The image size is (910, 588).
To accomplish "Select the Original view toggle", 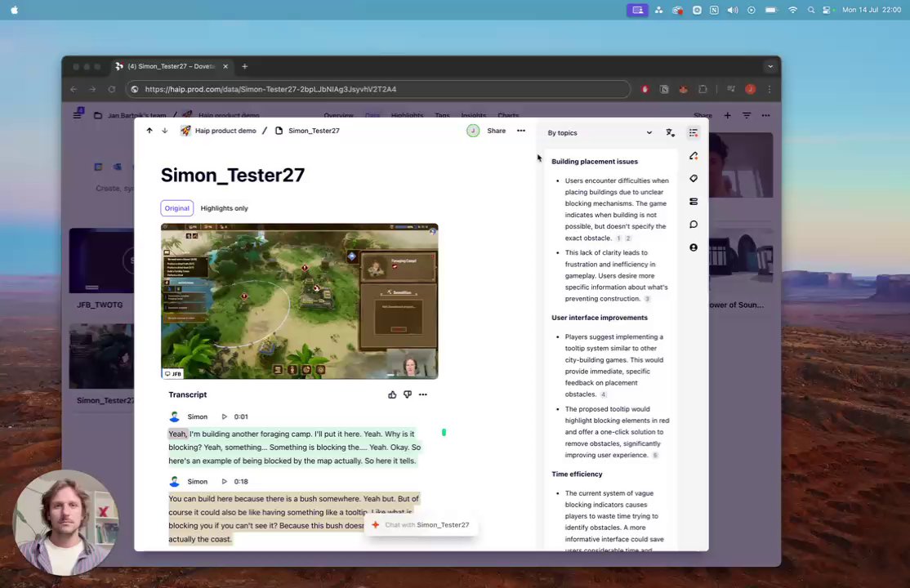I will point(177,208).
